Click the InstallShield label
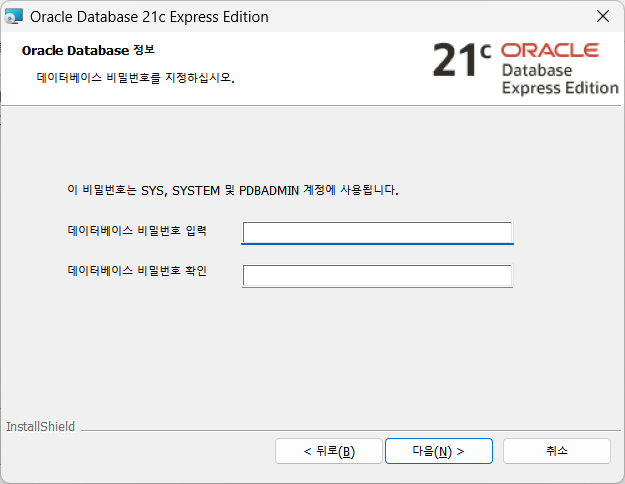The image size is (625, 484). (40, 427)
